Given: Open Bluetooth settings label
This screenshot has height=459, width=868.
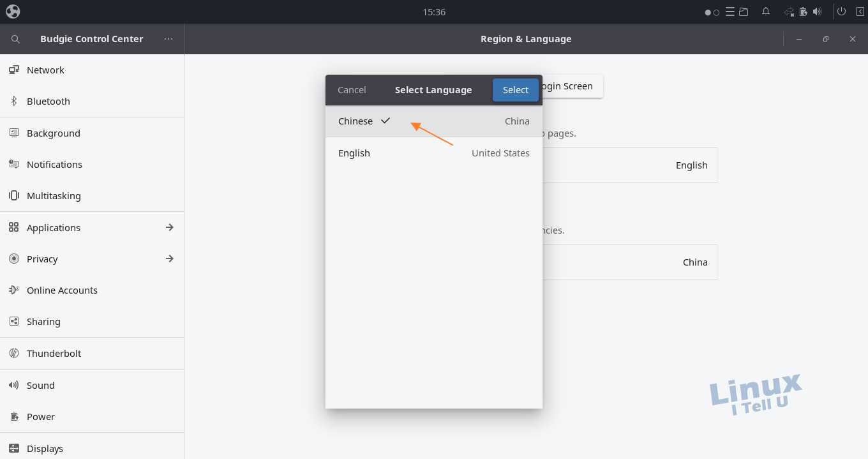Looking at the screenshot, I should (x=49, y=102).
